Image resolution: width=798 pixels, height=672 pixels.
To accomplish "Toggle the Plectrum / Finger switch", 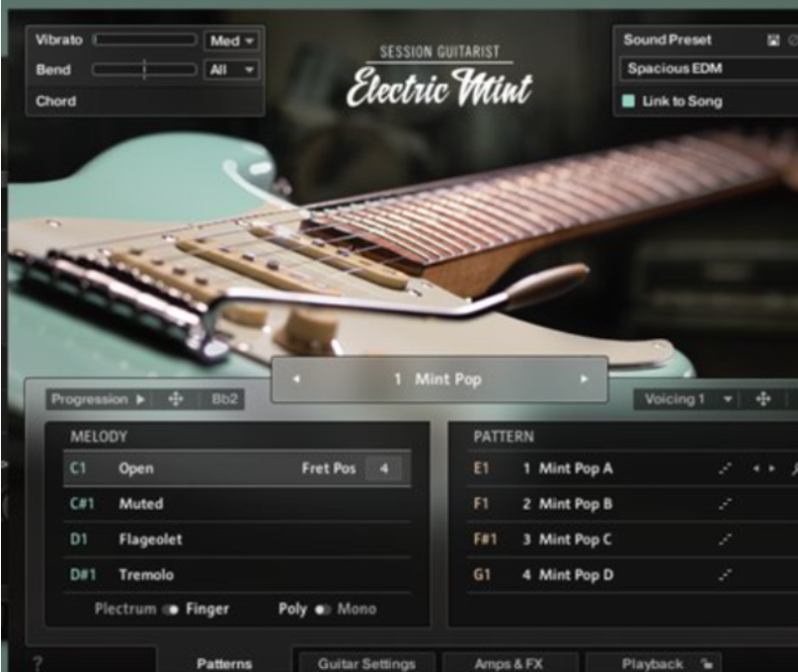I will (171, 609).
